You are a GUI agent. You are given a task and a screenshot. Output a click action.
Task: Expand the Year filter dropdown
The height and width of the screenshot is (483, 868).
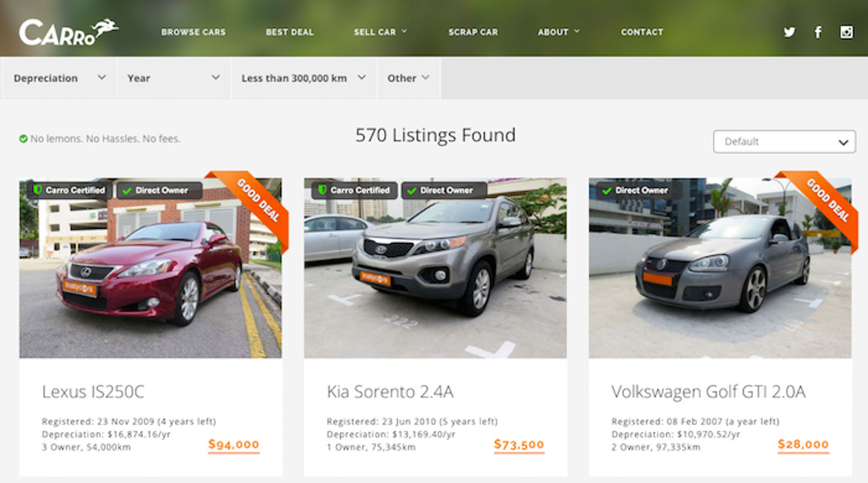tap(174, 78)
